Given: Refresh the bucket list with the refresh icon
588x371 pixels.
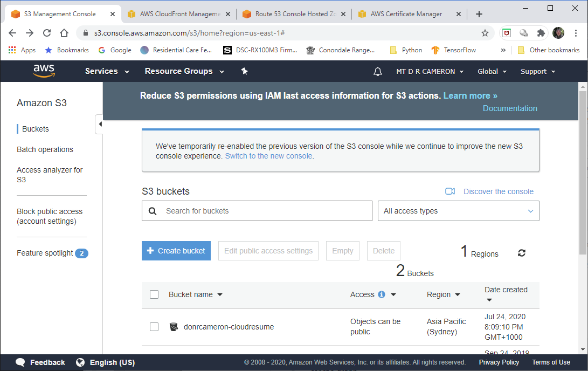Looking at the screenshot, I should point(522,253).
